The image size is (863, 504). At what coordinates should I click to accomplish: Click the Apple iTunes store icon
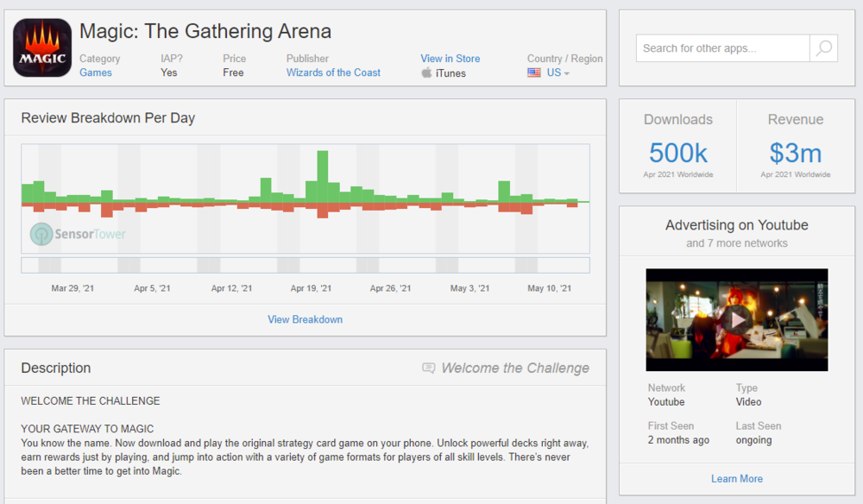426,73
